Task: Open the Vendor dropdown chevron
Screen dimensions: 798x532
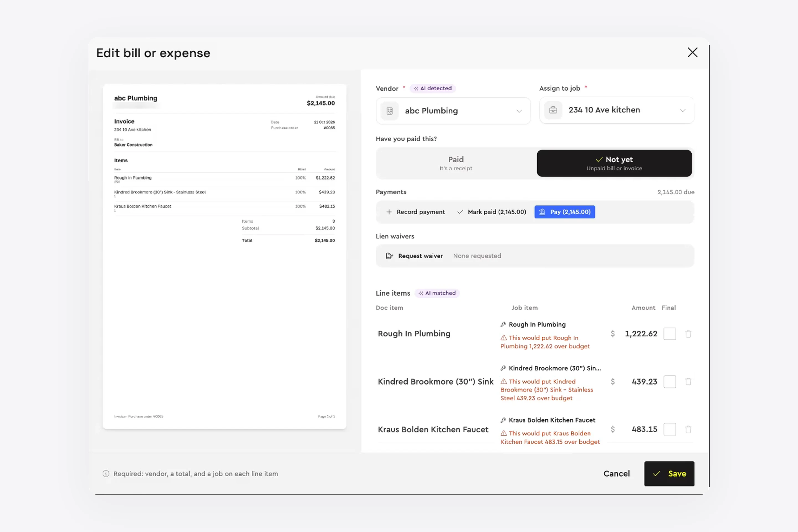Action: click(x=519, y=111)
